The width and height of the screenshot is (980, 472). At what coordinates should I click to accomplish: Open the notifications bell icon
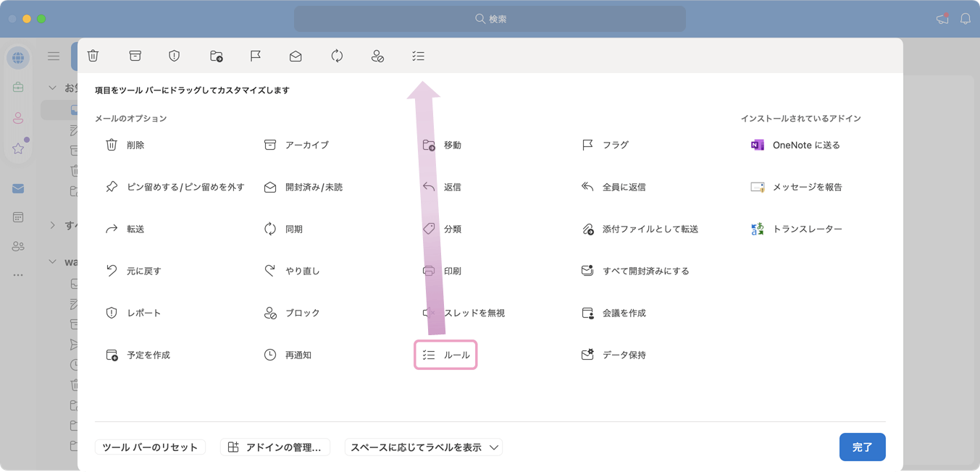click(x=965, y=19)
